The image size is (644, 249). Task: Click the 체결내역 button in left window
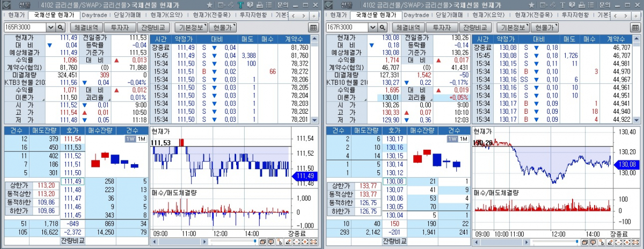pyautogui.click(x=86, y=27)
